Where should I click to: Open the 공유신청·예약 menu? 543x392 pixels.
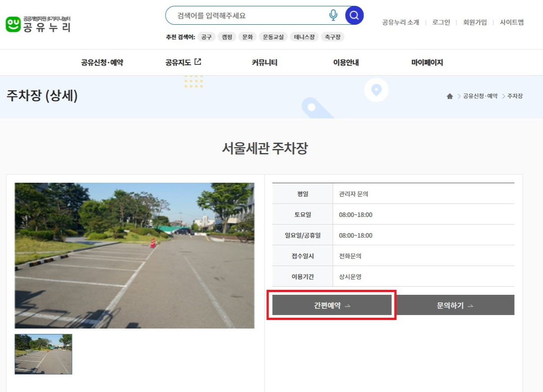pos(102,63)
